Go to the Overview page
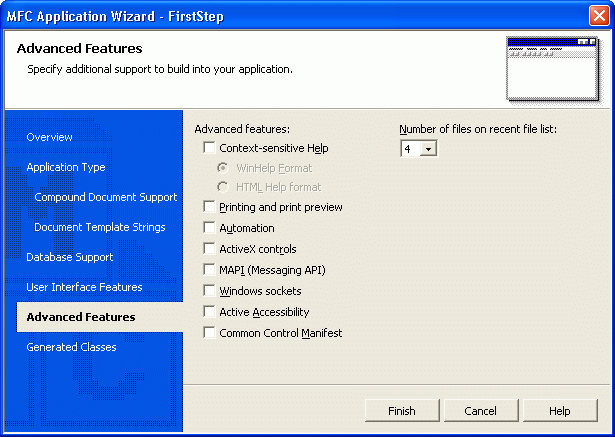 pyautogui.click(x=50, y=137)
